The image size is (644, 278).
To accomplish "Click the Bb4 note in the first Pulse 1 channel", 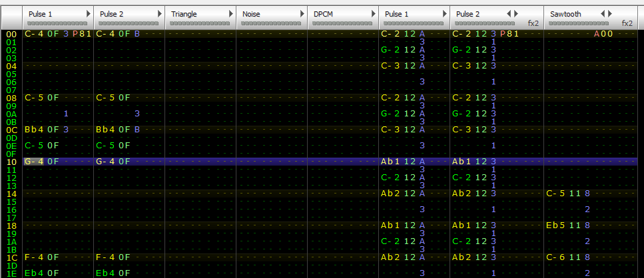I will [33, 130].
